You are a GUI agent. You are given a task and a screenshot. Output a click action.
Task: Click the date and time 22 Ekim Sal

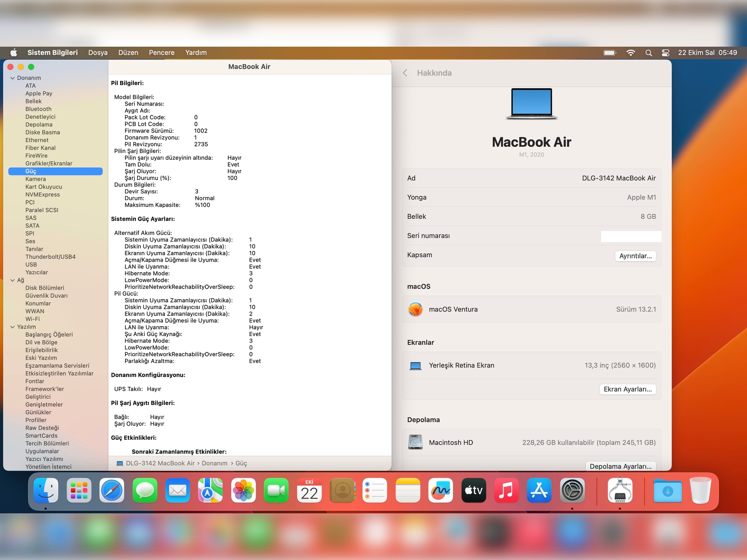[x=708, y=53]
